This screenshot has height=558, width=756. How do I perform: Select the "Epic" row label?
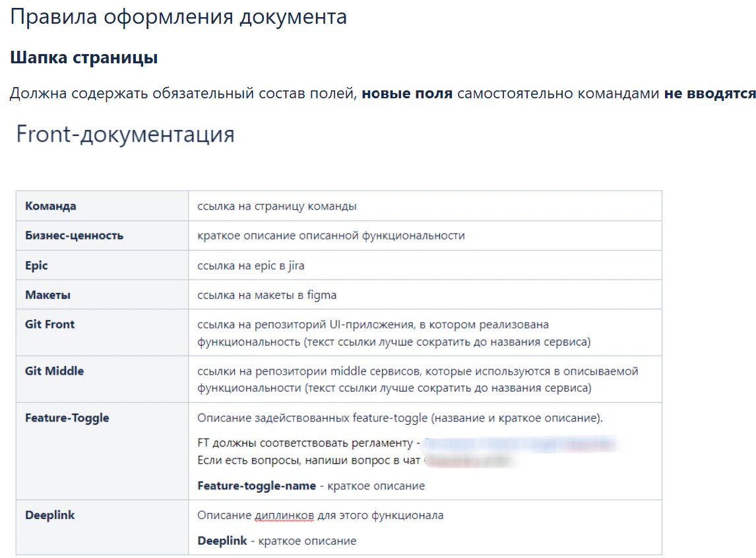[x=36, y=266]
